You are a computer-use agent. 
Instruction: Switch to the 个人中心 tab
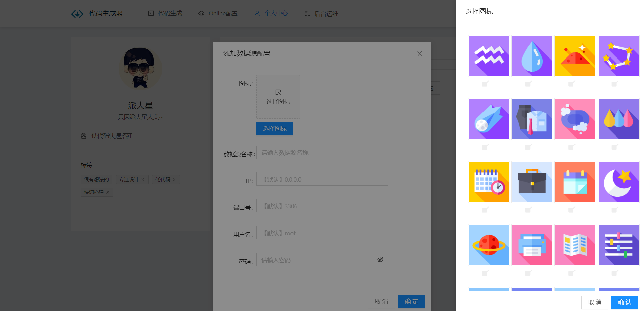(271, 13)
